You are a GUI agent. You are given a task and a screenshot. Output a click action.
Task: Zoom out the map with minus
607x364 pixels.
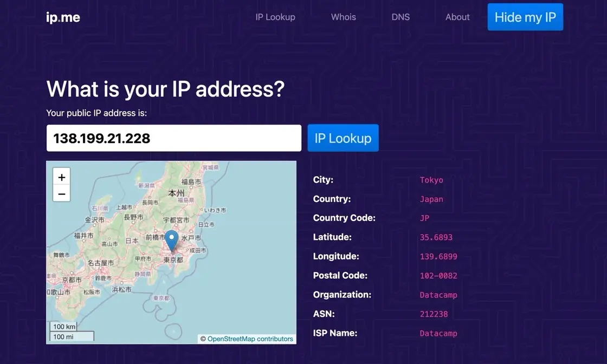tap(62, 193)
